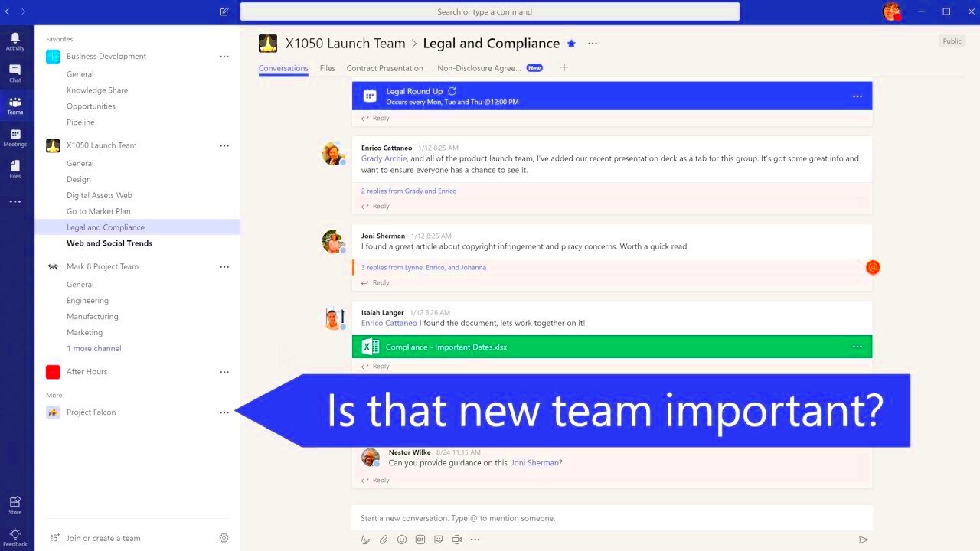The height and width of the screenshot is (551, 980).
Task: Open more apps ellipsis in left rail
Action: coord(15,202)
